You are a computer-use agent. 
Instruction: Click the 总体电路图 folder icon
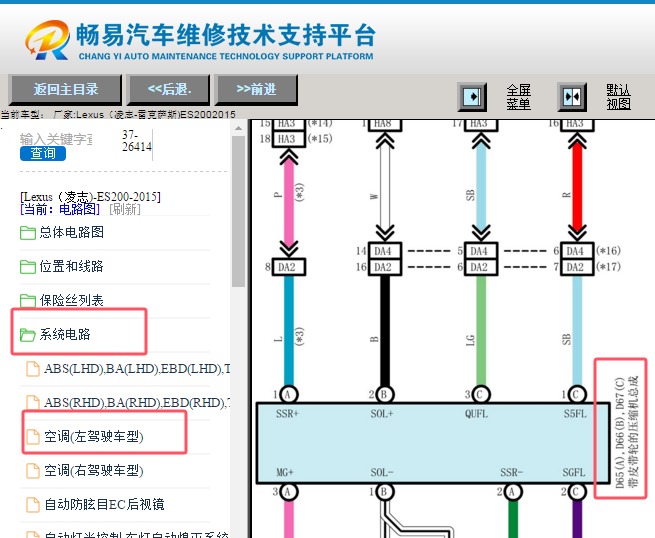pos(28,233)
